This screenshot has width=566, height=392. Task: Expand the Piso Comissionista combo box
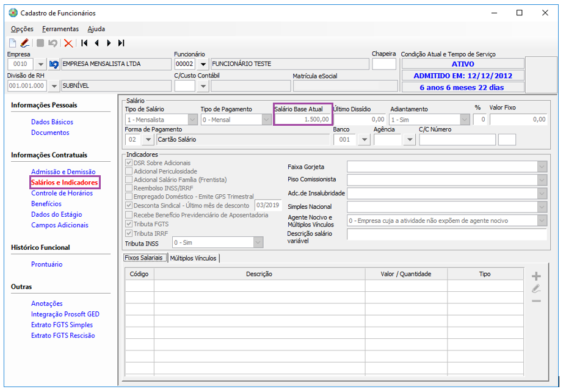542,180
